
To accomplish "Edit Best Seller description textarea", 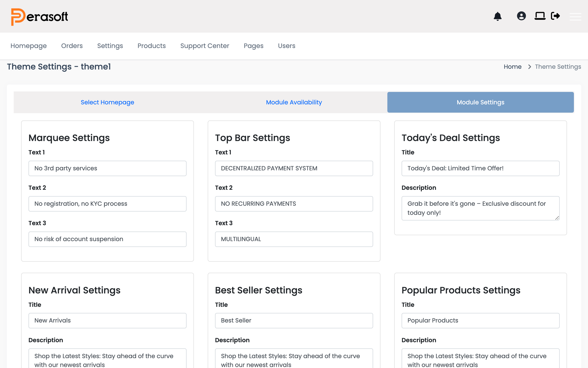I will pyautogui.click(x=294, y=358).
